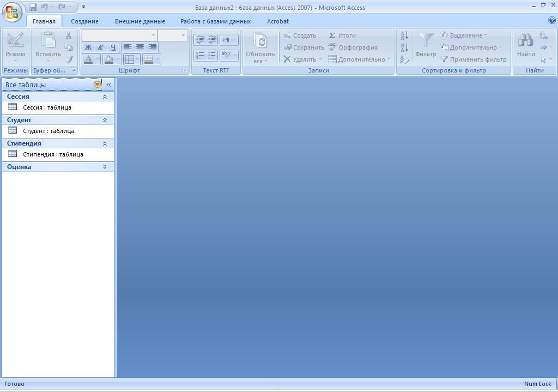Toggle bold Ж formatting

[88, 47]
